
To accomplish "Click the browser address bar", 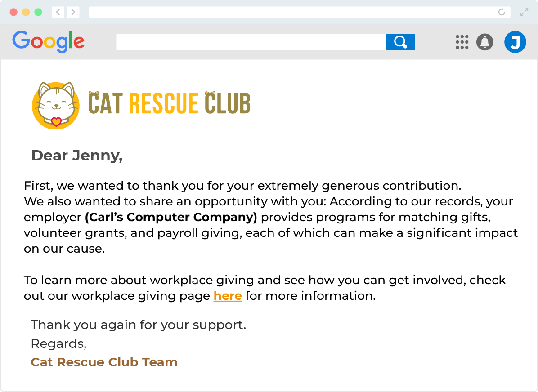I will click(299, 12).
